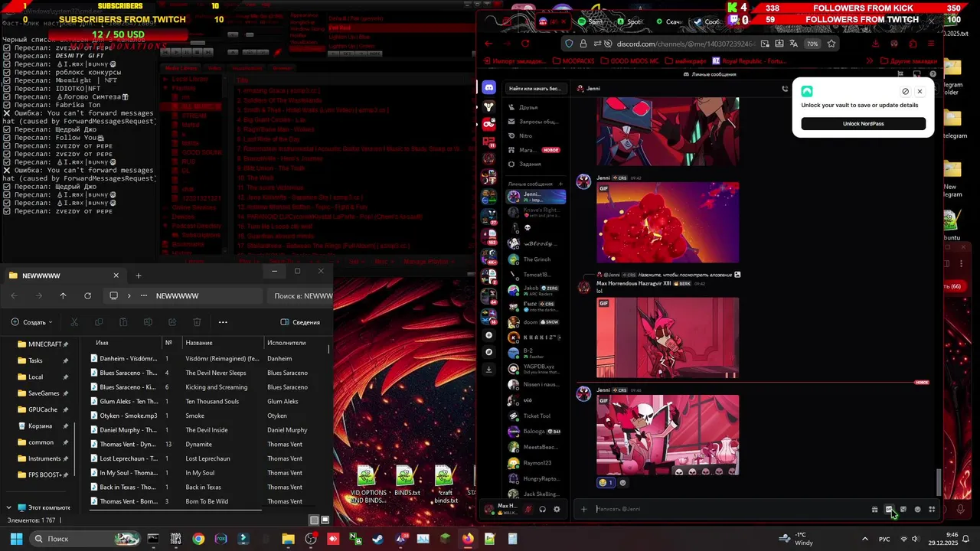Switch to the Spotify browser tab
The image size is (980, 551).
[x=631, y=21]
